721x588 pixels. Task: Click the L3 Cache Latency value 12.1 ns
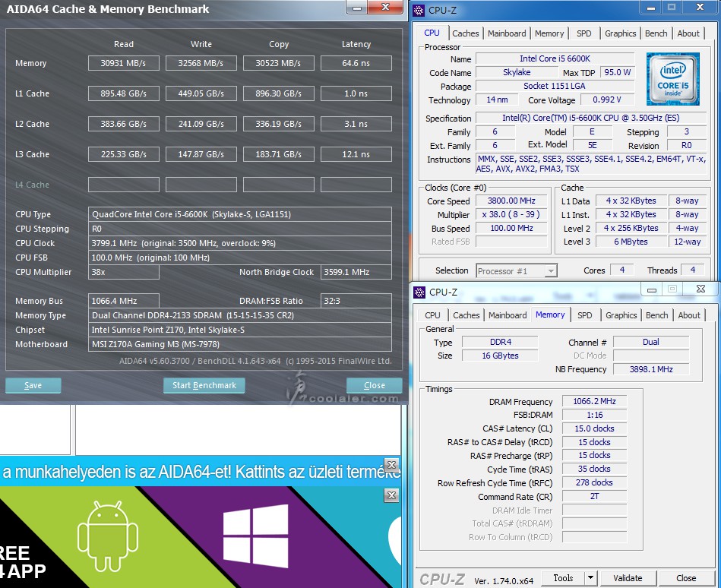coord(356,154)
